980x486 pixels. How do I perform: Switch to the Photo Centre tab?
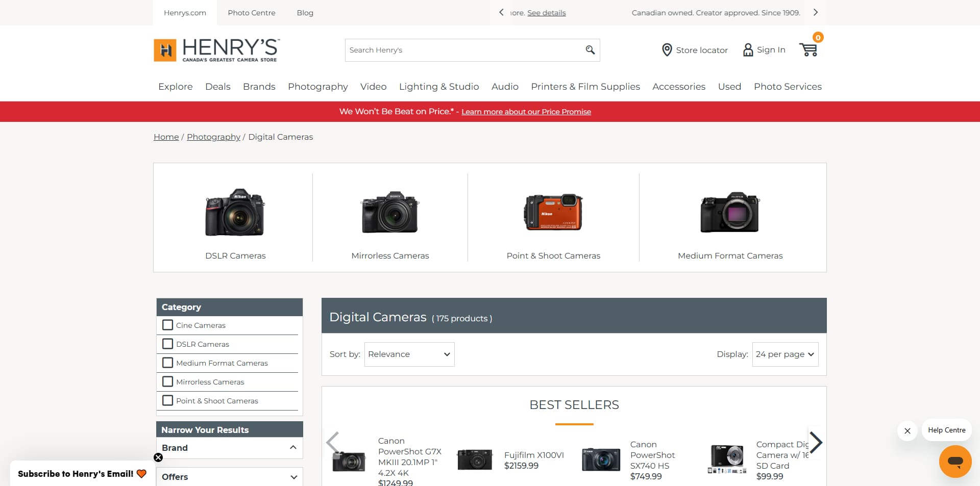point(252,13)
